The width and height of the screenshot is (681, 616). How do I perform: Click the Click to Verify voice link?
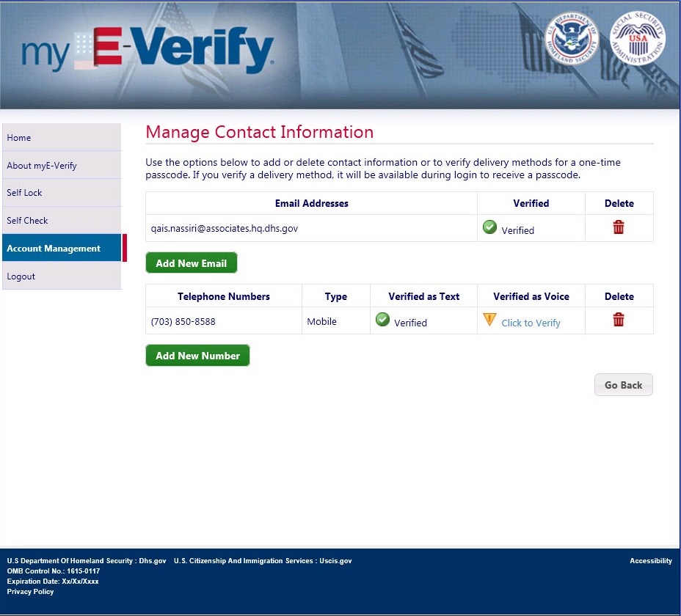point(531,323)
